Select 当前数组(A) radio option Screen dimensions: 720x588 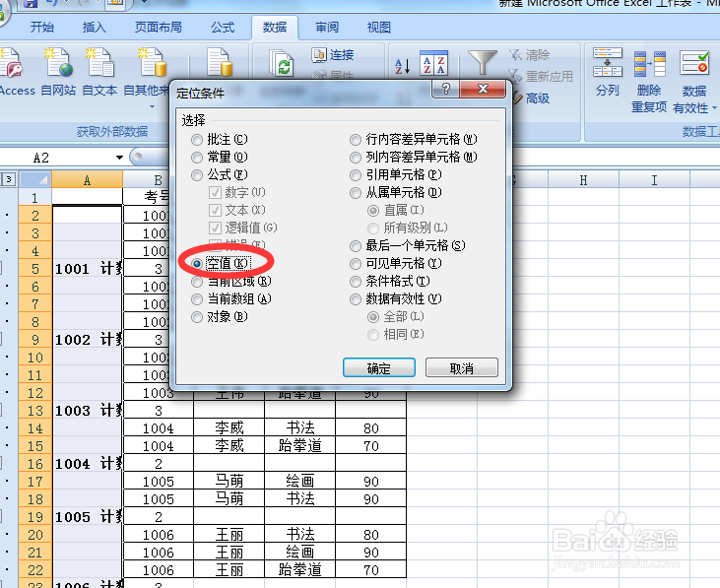[x=231, y=299]
